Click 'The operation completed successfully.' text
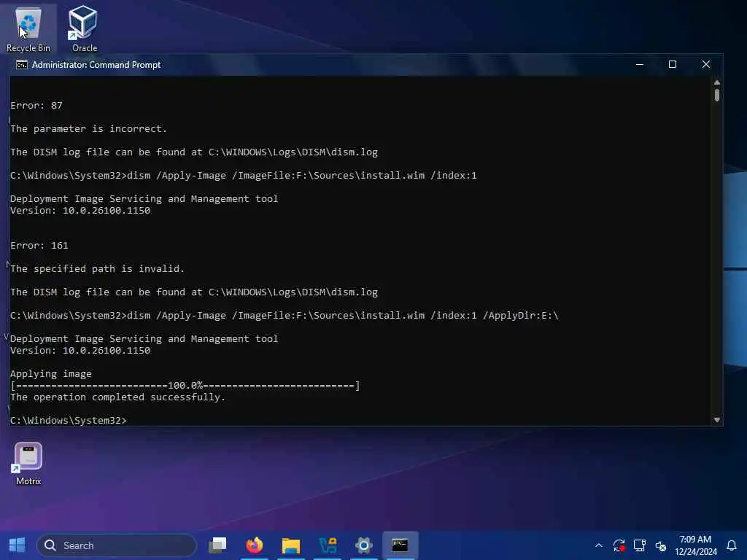Viewport: 747px width, 560px height. tap(117, 397)
